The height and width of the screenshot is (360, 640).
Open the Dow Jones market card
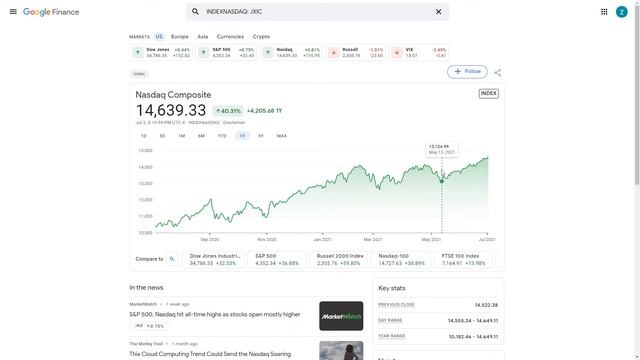click(x=161, y=53)
